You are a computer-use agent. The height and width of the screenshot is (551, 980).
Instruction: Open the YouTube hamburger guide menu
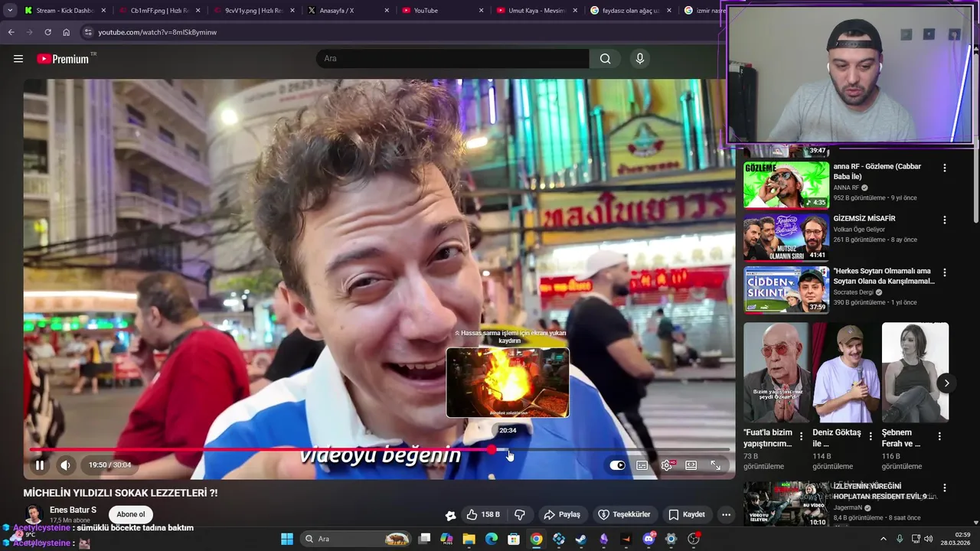coord(18,59)
